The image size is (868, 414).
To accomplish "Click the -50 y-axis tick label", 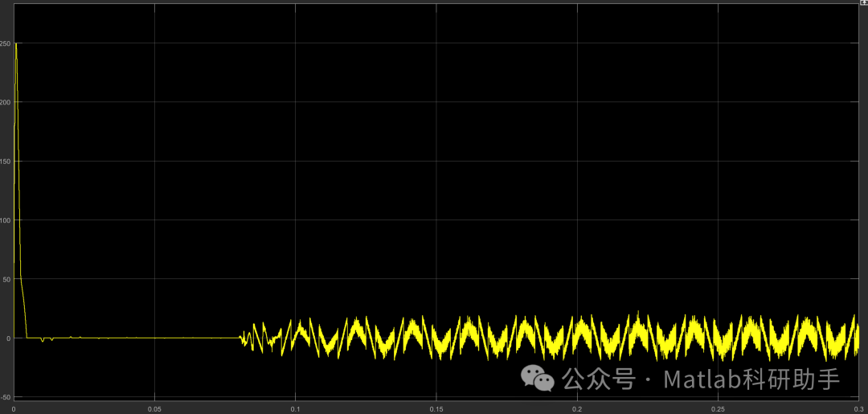I will 6,397.
